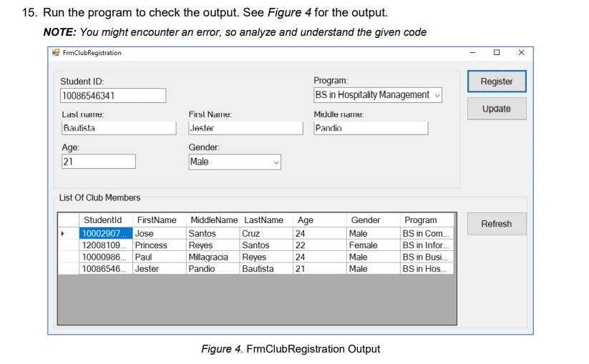
Task: Click the Update button
Action: (497, 109)
